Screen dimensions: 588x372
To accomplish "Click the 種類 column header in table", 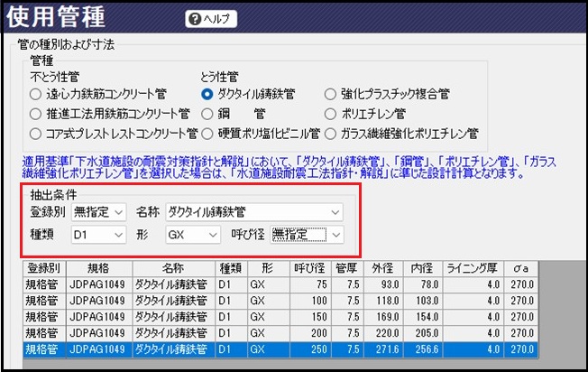I will 231,268.
